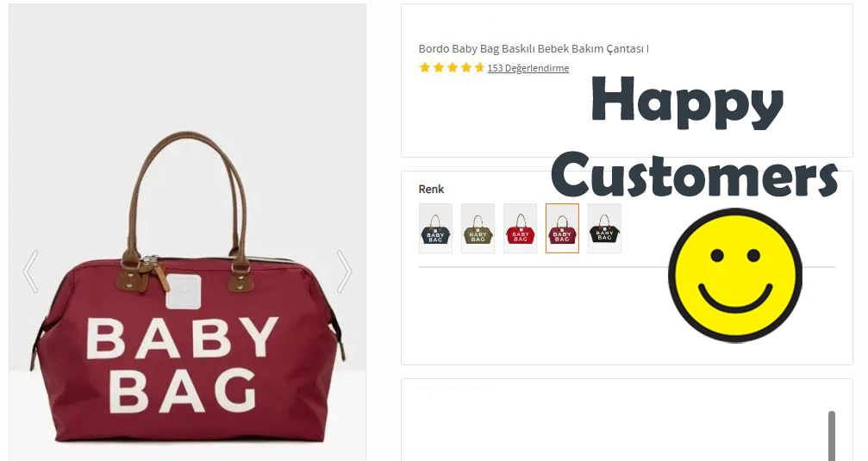Click the half-filled fifth rating star
The image size is (868, 461).
(x=479, y=67)
